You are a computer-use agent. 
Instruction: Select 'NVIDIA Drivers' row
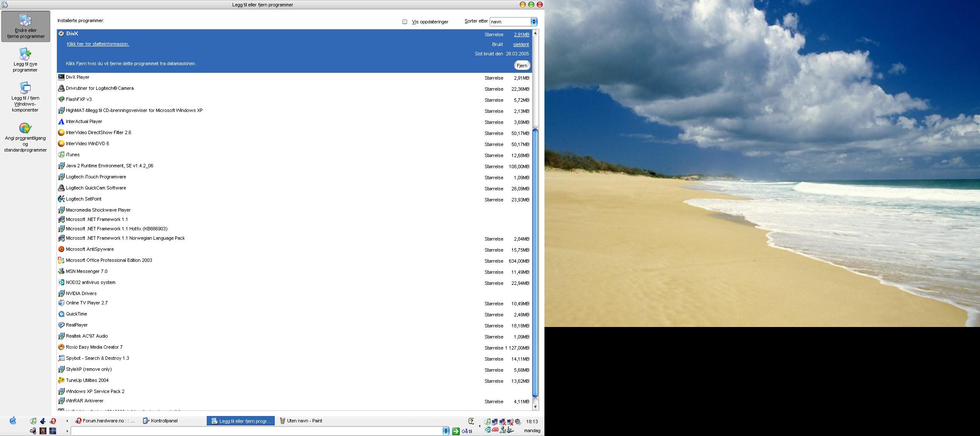294,293
